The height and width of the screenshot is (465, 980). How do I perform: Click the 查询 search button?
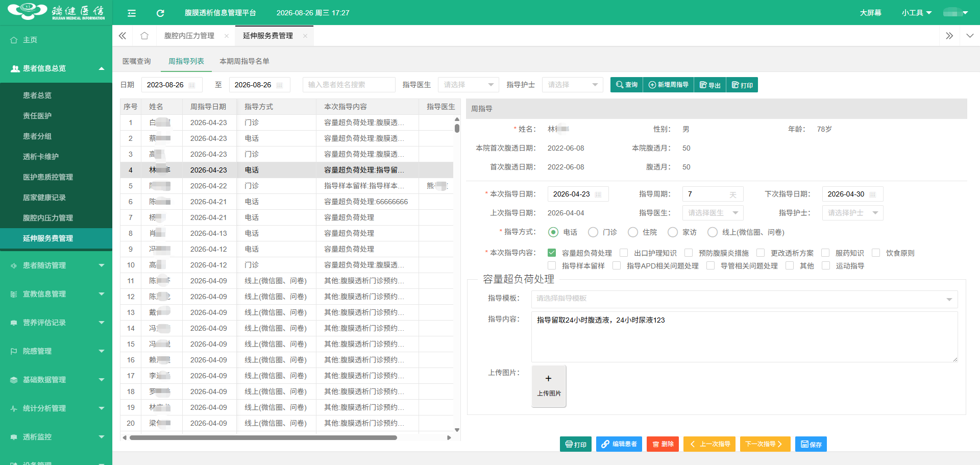[627, 85]
